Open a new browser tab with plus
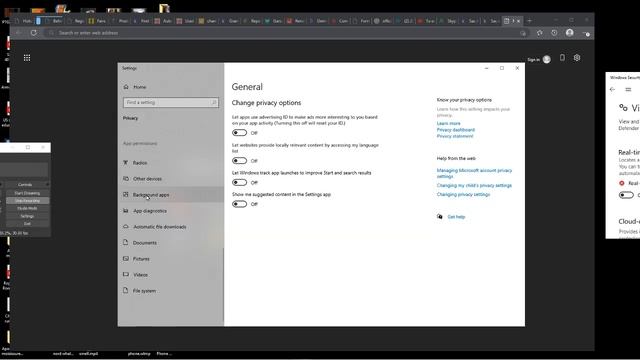The height and width of the screenshot is (360, 640). [x=529, y=21]
